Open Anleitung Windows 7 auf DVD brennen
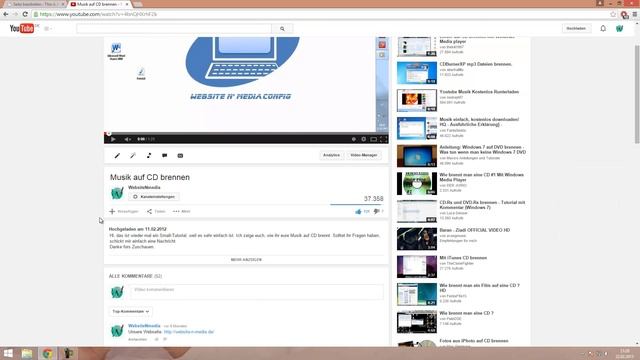640x360 pixels. pos(482,149)
